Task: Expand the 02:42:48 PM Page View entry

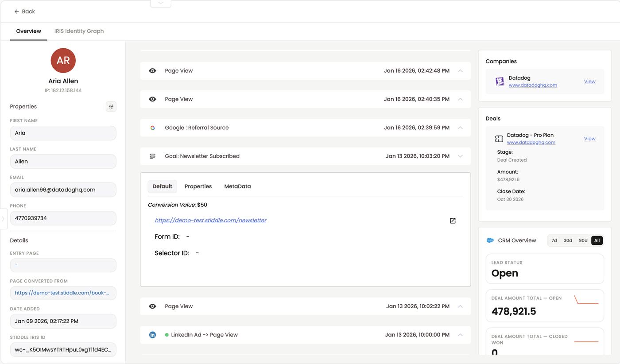Action: coord(461,71)
